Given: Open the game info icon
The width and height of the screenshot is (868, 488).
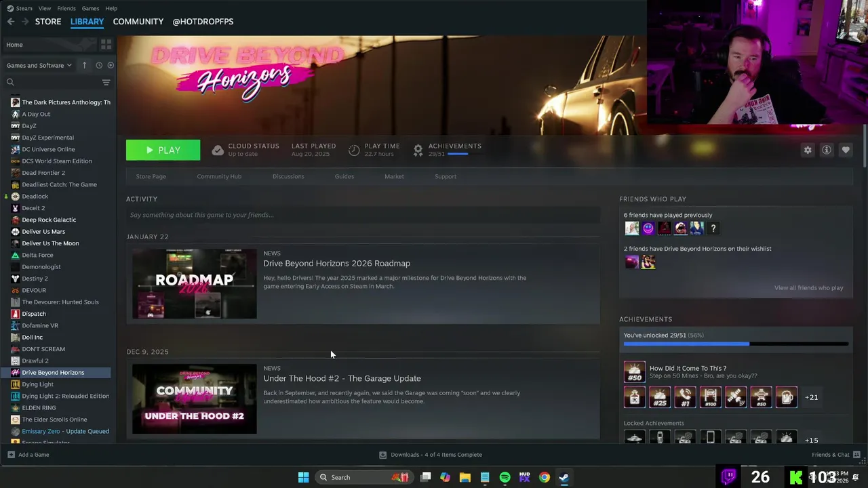Looking at the screenshot, I should (827, 150).
